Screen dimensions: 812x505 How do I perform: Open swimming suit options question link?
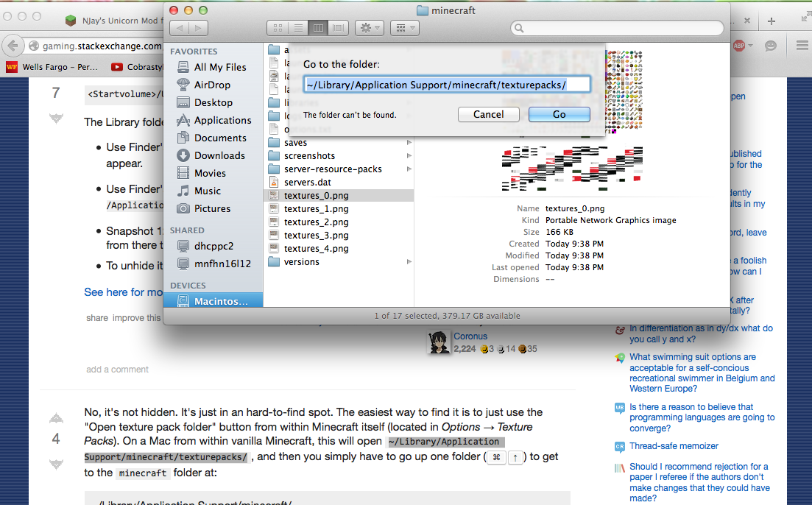coord(702,373)
